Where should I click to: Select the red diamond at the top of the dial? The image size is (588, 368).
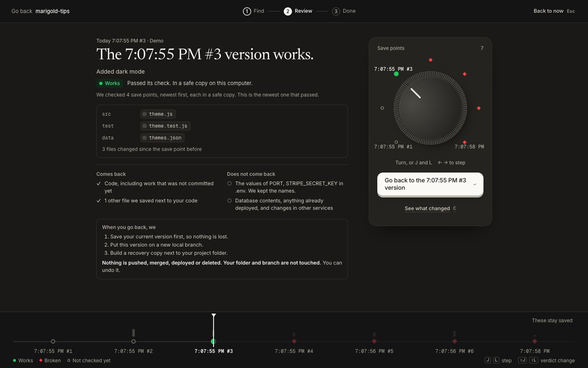pyautogui.click(x=430, y=60)
